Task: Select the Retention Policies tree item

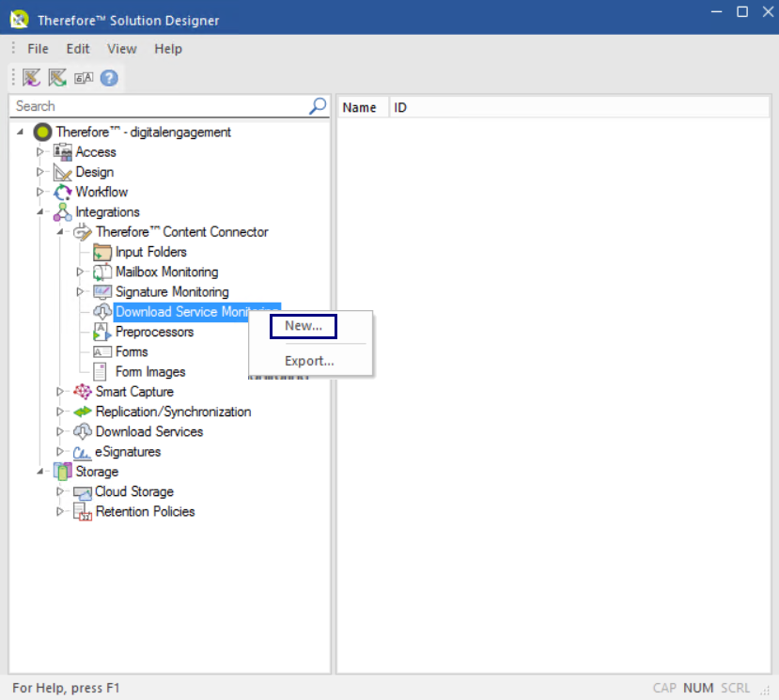Action: click(x=145, y=511)
